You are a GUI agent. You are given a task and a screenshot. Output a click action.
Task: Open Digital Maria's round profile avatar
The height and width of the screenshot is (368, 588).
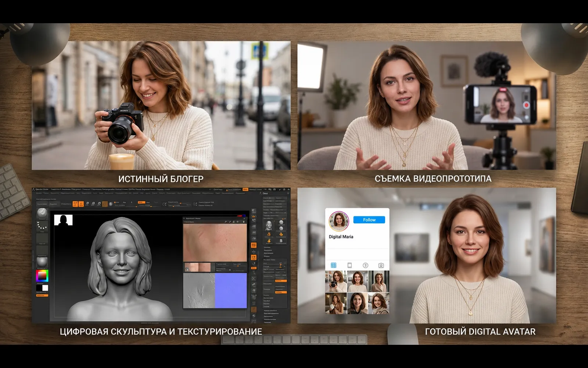pyautogui.click(x=338, y=221)
